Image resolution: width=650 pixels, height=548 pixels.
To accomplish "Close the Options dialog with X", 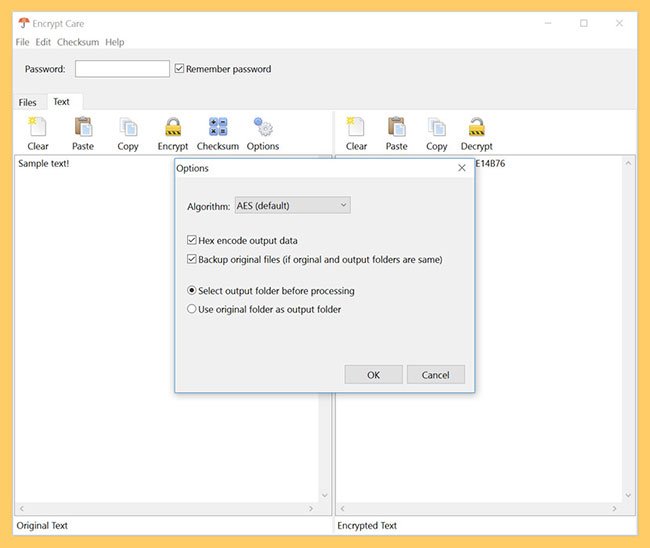I will (x=461, y=168).
